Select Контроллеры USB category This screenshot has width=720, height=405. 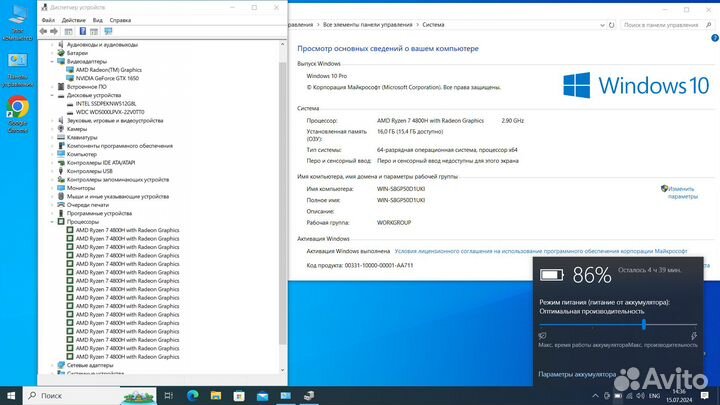[x=90, y=171]
